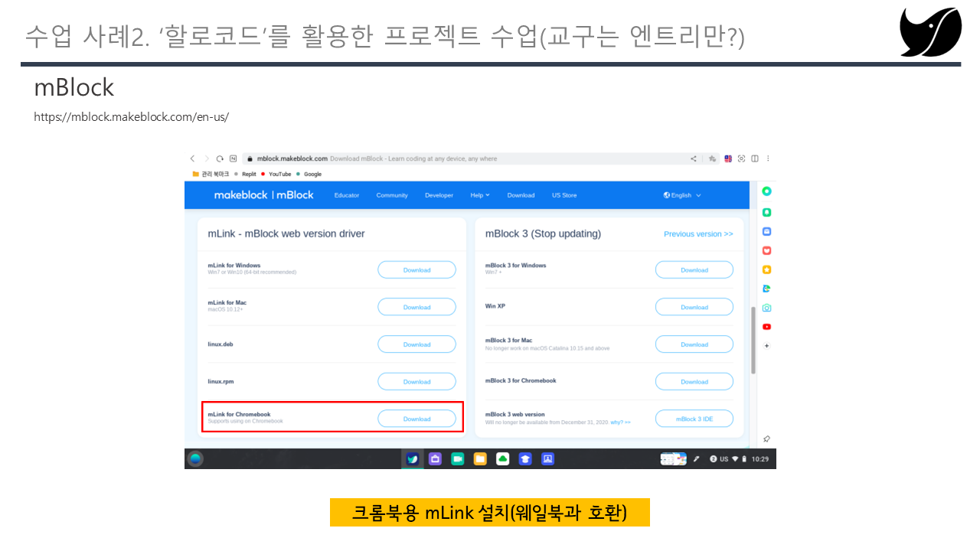Download mBlock 3 for Chromebook
Screen dimensions: 980x551
click(694, 382)
